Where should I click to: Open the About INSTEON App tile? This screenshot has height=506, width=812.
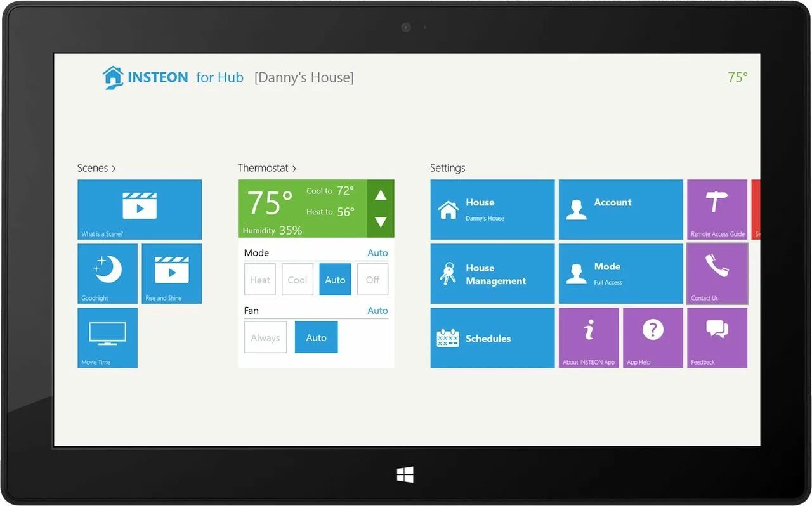pos(589,337)
